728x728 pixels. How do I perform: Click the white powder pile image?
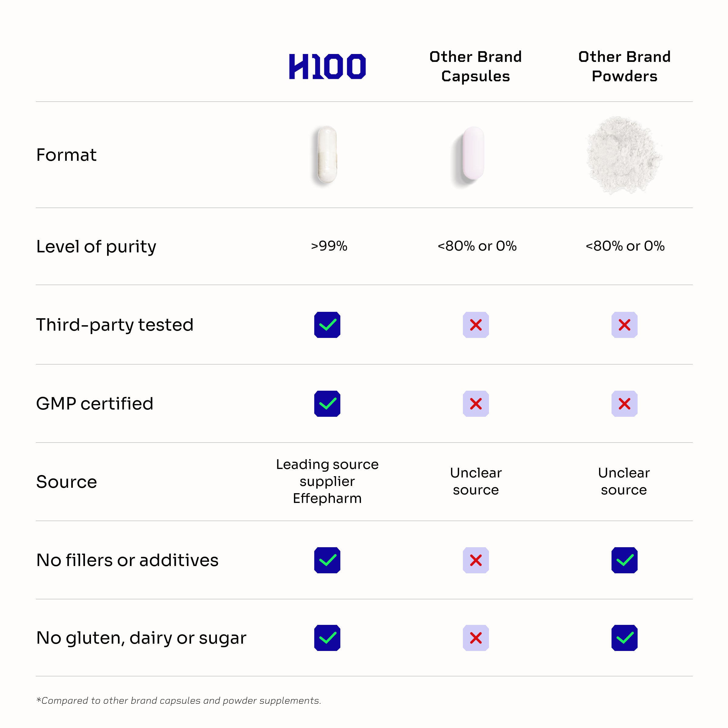click(x=624, y=155)
